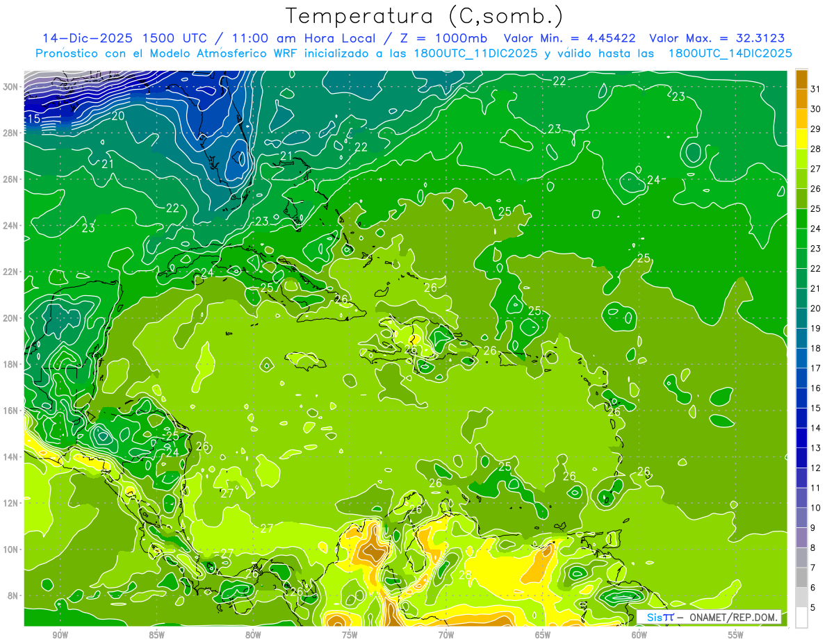This screenshot has height=644, width=834.
Task: Click the "28N" latitude axis label
Action: 10,133
